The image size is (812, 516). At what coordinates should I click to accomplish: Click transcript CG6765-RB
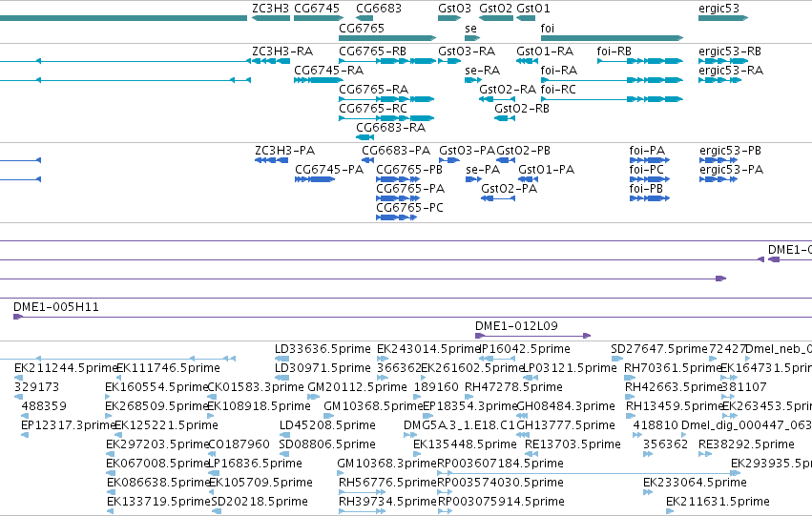pos(372,52)
